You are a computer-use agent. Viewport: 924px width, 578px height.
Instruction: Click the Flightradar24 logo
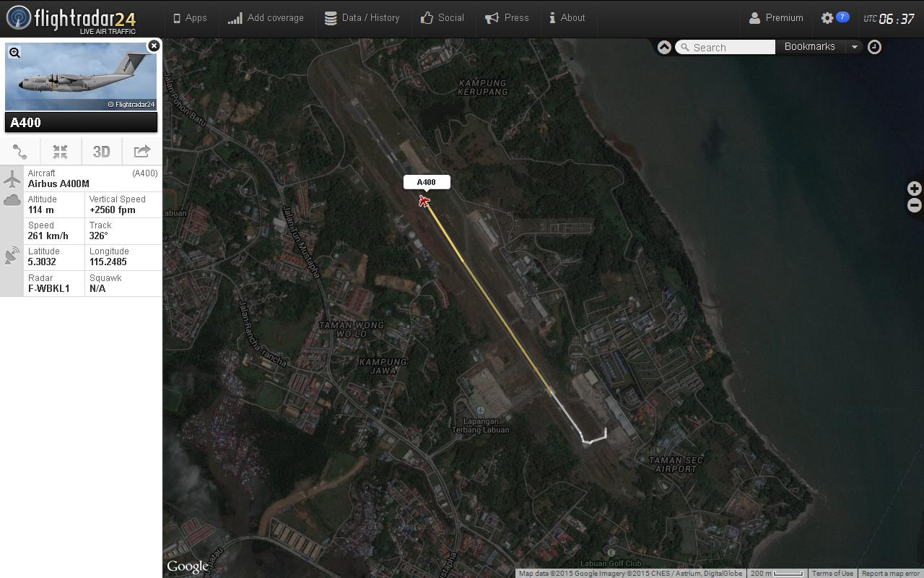coord(71,19)
